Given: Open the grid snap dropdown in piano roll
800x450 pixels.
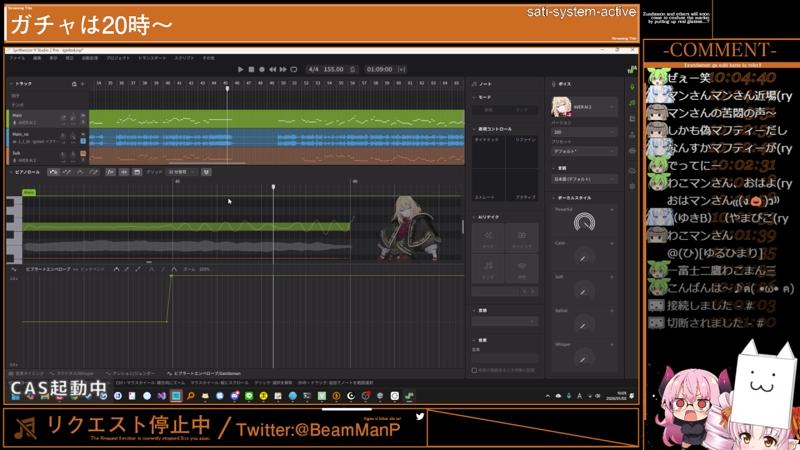Looking at the screenshot, I should click(x=182, y=171).
